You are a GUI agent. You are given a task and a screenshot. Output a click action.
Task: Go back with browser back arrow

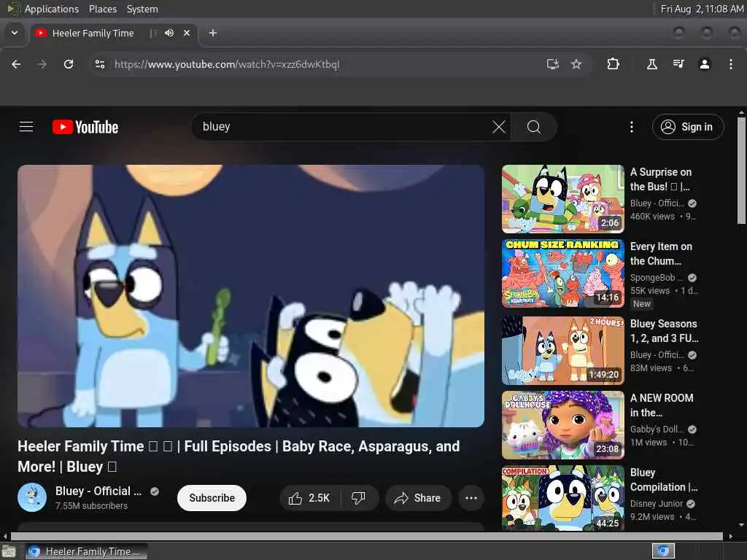click(16, 64)
